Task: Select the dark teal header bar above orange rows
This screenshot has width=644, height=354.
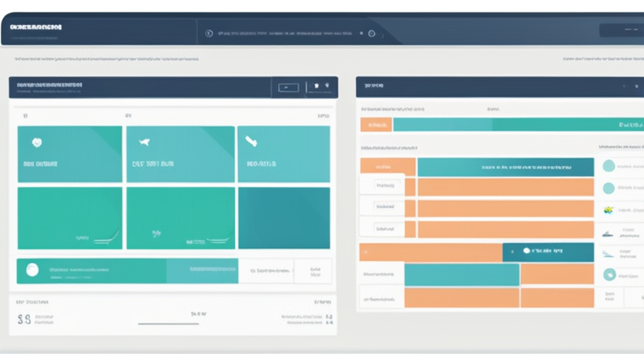Action: (506, 167)
